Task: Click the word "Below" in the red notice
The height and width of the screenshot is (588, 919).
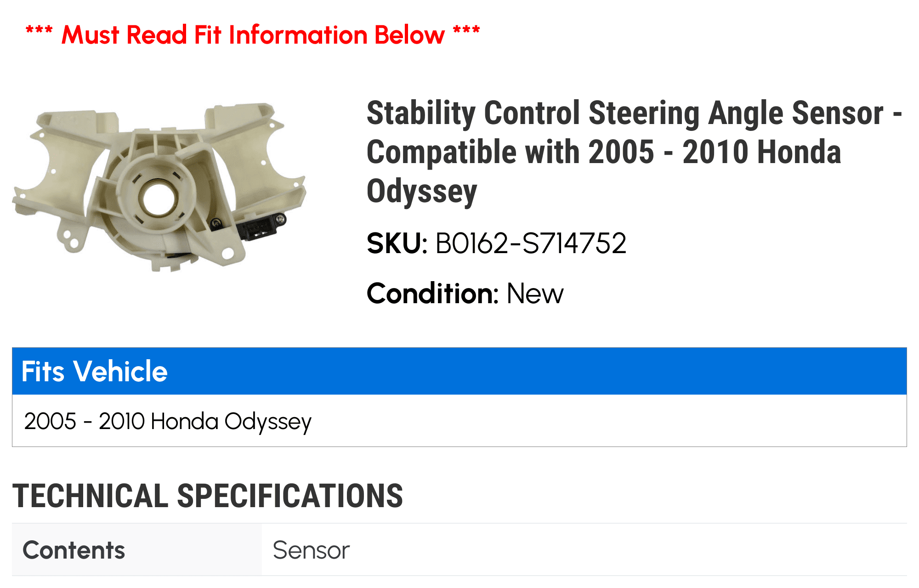Action: tap(409, 35)
